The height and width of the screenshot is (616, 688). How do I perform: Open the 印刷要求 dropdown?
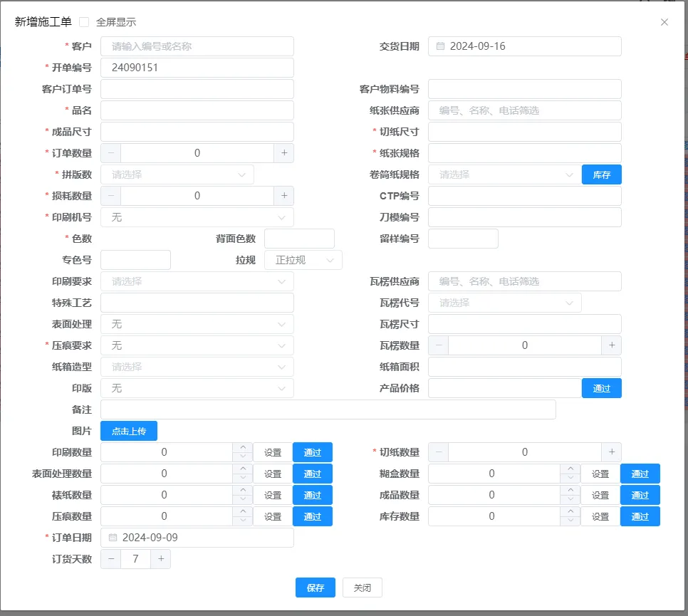[x=197, y=281]
